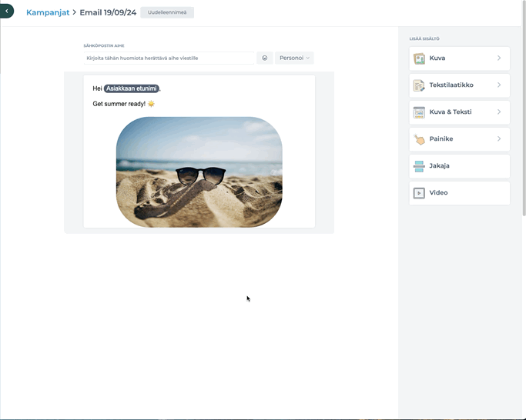
Task: Click the Painike pointing hand icon
Action: pos(419,139)
